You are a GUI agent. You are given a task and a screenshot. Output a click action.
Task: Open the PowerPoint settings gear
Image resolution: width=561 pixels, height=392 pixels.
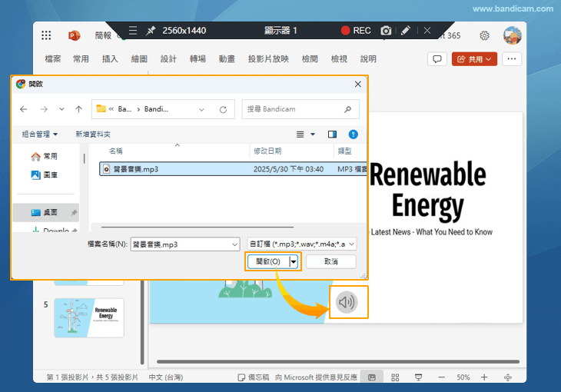click(484, 35)
